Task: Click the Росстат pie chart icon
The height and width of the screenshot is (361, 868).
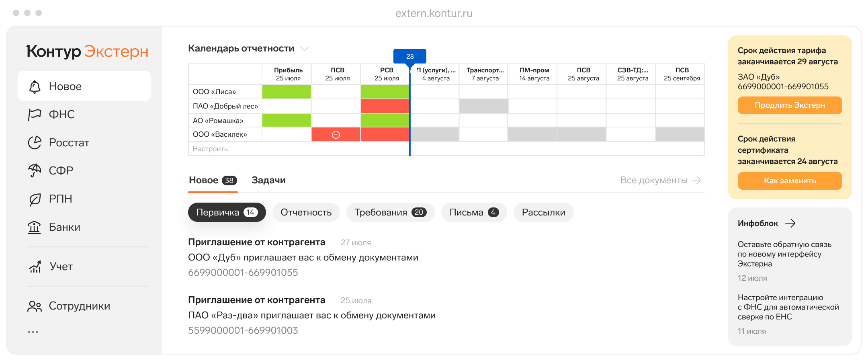Action: (x=35, y=143)
